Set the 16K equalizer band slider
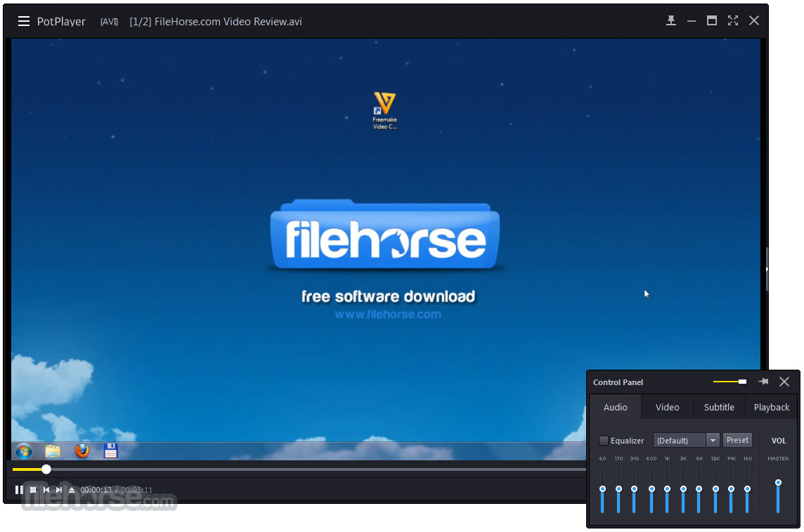This screenshot has height=532, width=804. tap(748, 489)
